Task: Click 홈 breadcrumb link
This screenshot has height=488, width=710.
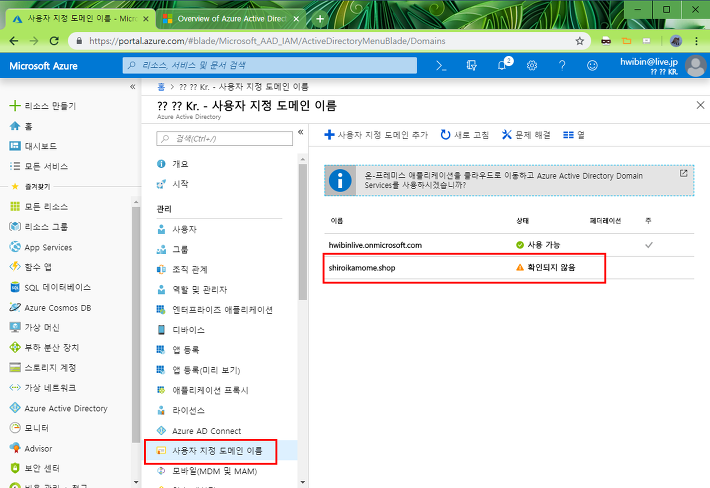Action: tap(161, 86)
